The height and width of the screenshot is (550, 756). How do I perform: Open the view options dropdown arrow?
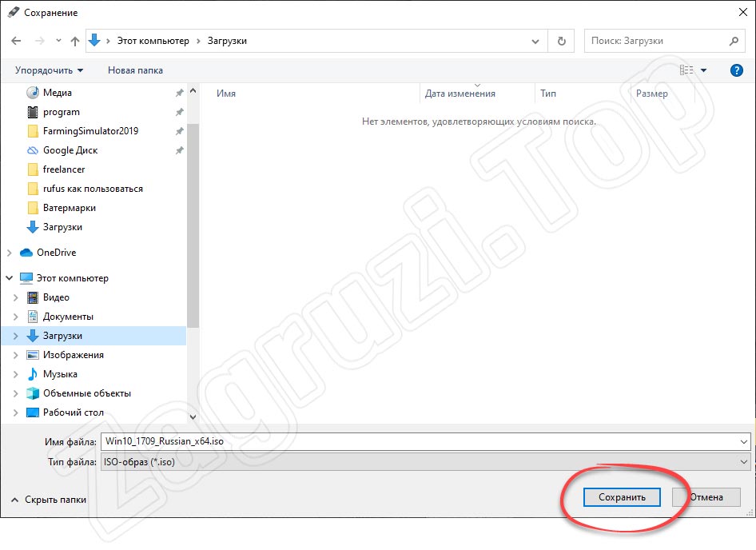pyautogui.click(x=703, y=70)
